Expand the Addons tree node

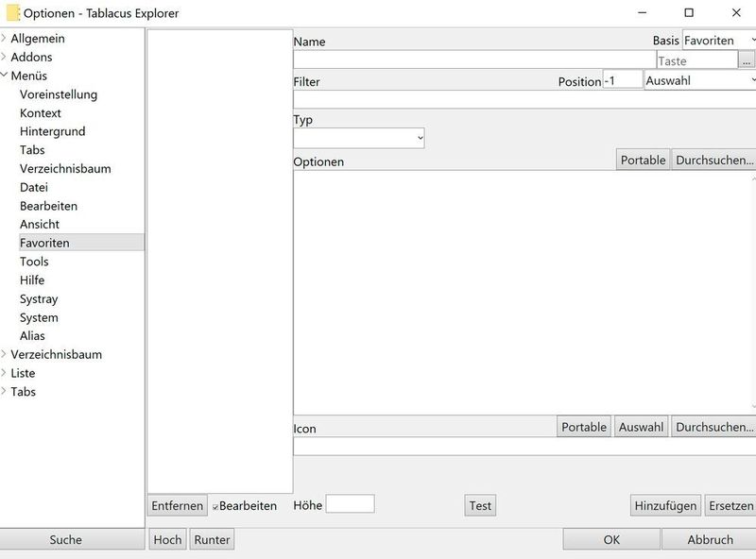click(x=4, y=57)
